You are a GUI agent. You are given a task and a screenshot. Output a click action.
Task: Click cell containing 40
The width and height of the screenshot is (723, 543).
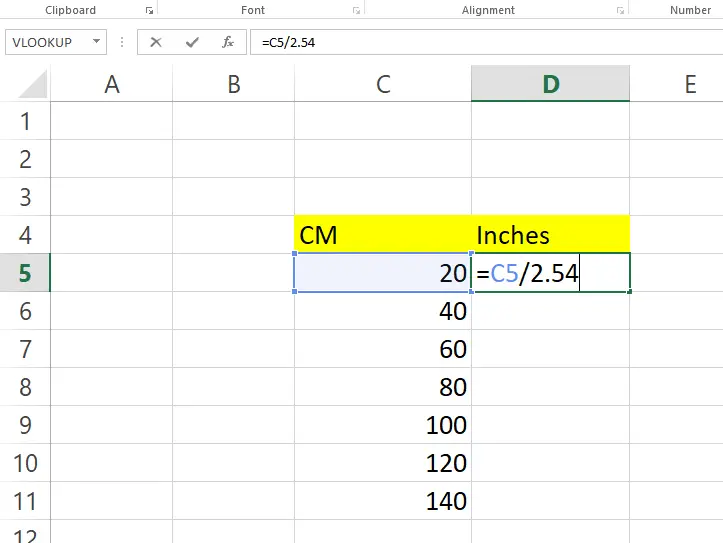(x=383, y=311)
